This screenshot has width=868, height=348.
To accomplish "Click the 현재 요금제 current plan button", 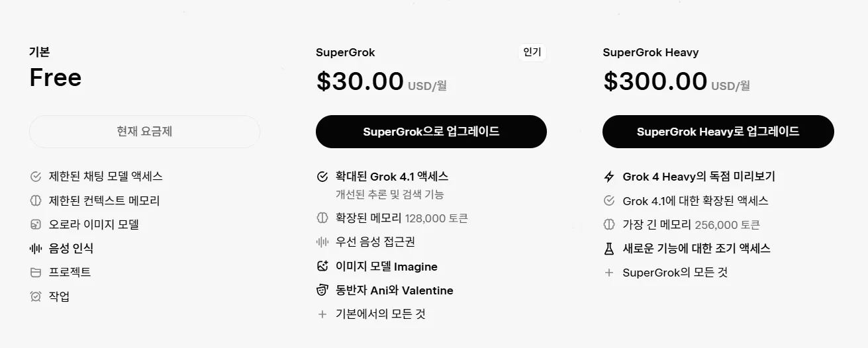I will tap(144, 132).
